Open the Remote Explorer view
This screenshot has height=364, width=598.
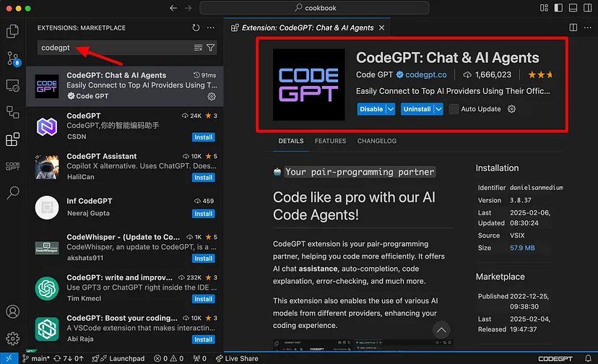point(12,86)
